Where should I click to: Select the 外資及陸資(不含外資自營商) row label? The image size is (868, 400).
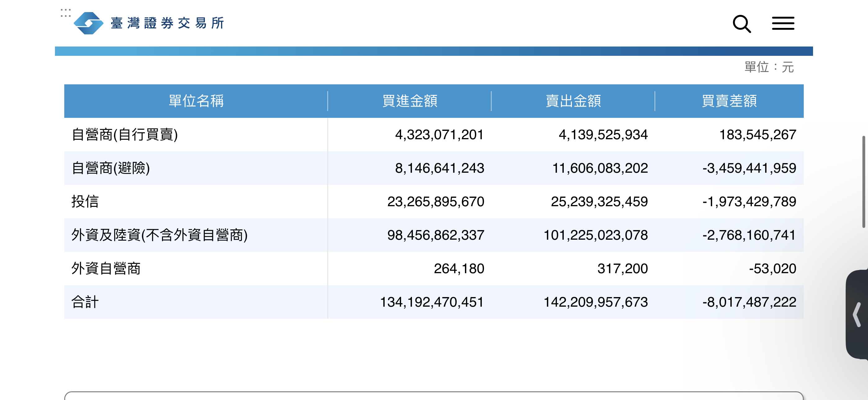point(159,235)
